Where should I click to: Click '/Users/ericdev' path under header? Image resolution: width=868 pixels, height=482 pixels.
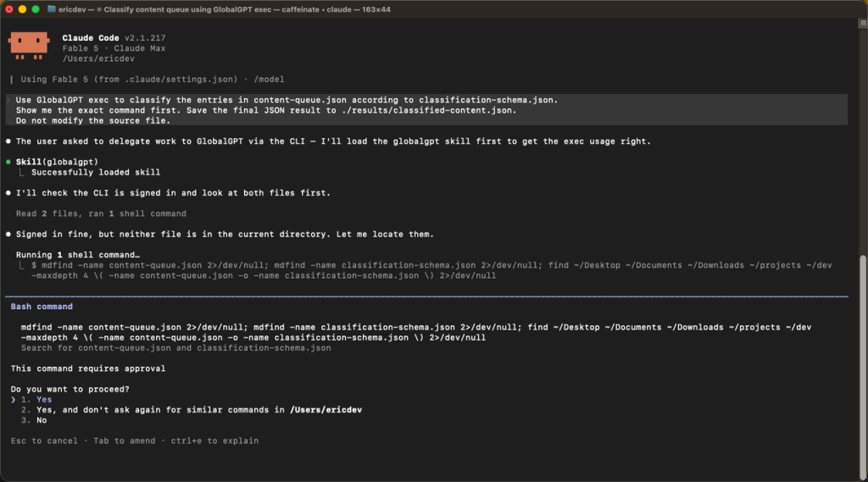pos(98,58)
